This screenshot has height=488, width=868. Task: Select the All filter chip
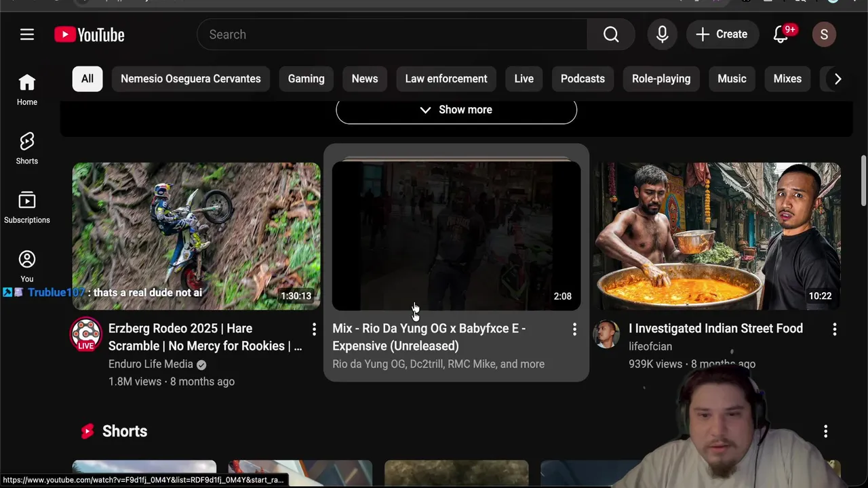[87, 79]
